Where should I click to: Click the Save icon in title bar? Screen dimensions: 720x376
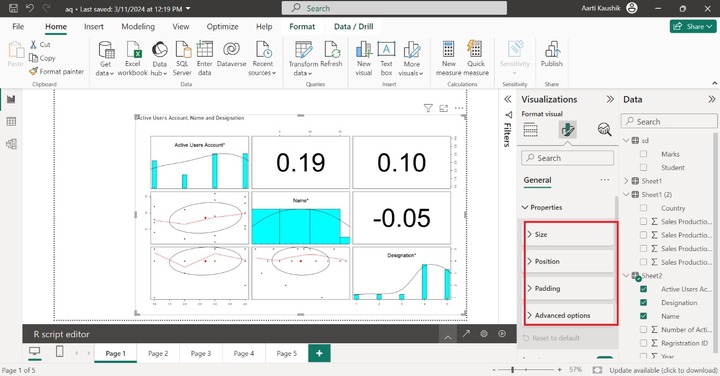click(13, 8)
